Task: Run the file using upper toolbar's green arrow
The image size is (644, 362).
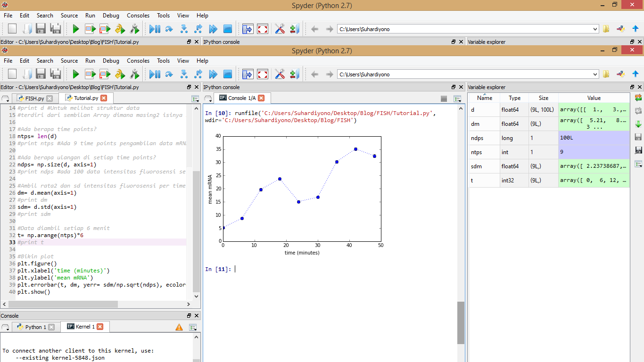Action: (75, 29)
